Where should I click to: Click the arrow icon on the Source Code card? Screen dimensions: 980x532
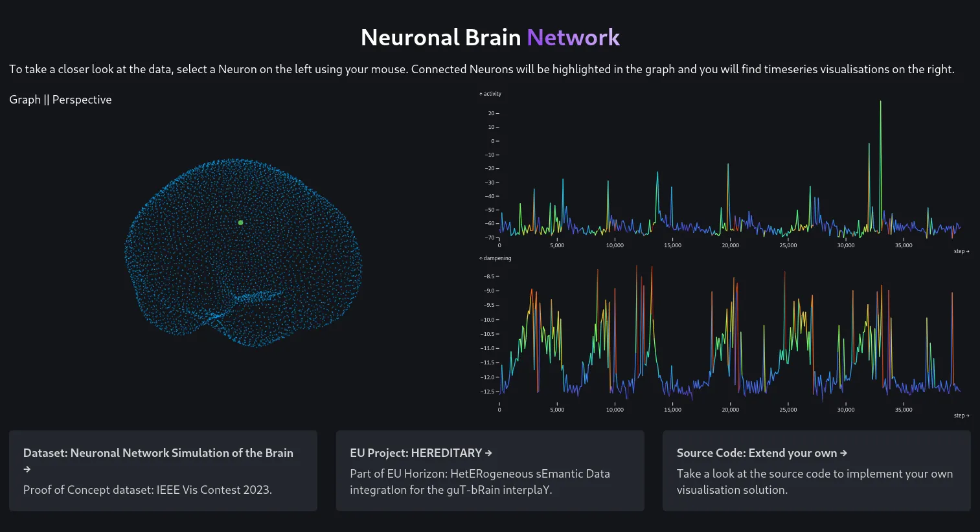click(x=845, y=452)
